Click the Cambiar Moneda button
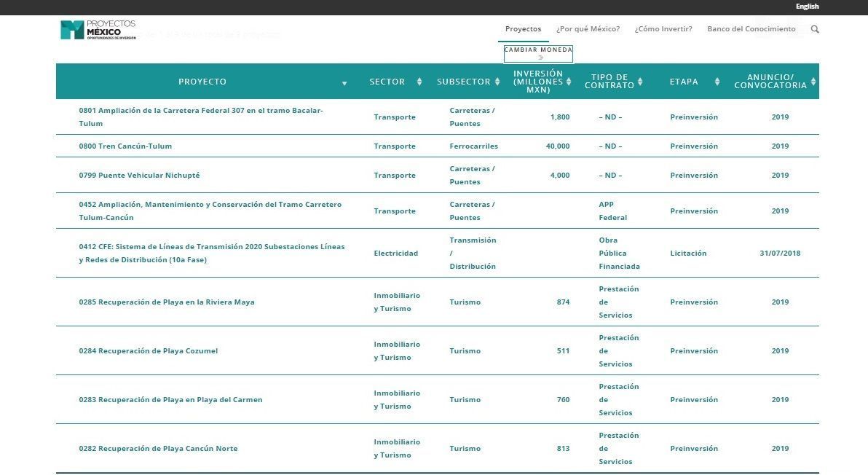 click(538, 54)
